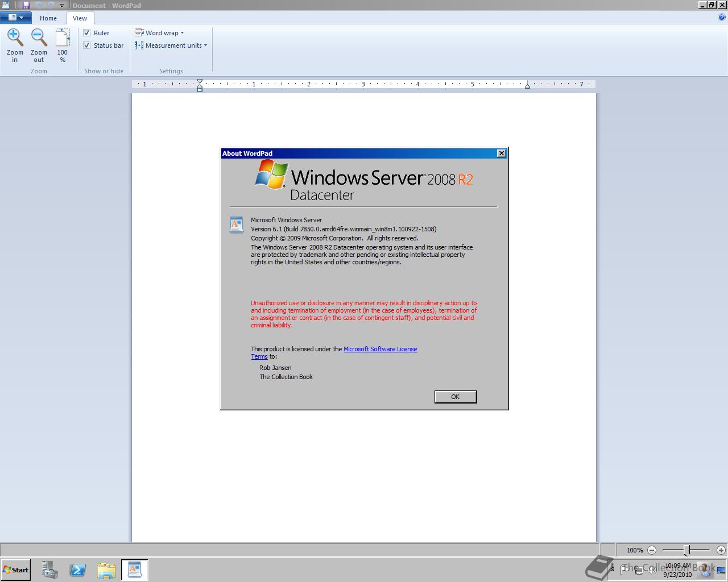The image size is (728, 582).
Task: Uncheck the Ruler checkbox
Action: pyautogui.click(x=87, y=33)
